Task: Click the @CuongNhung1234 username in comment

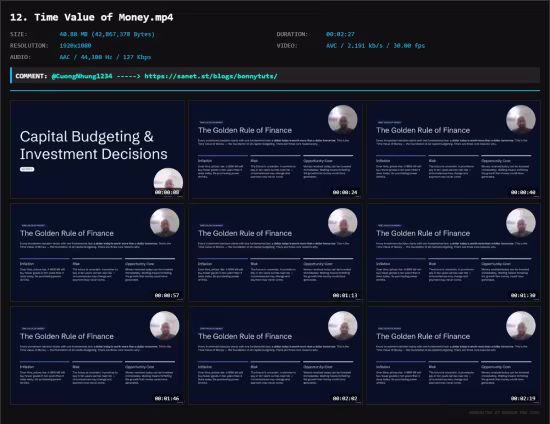Action: click(82, 76)
